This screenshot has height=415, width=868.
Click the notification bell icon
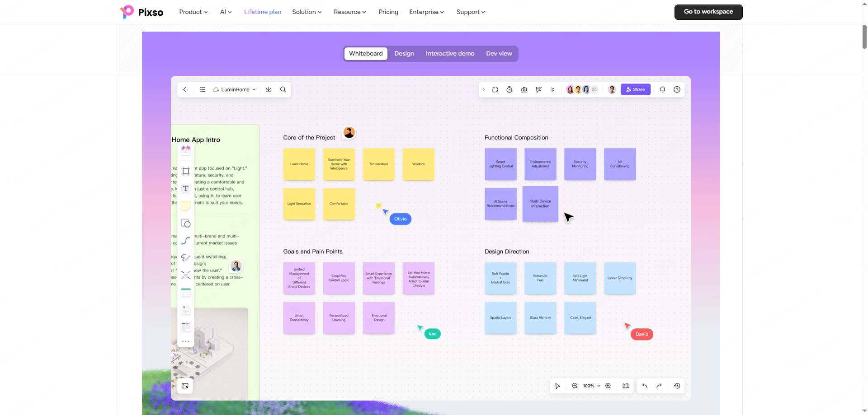point(662,89)
